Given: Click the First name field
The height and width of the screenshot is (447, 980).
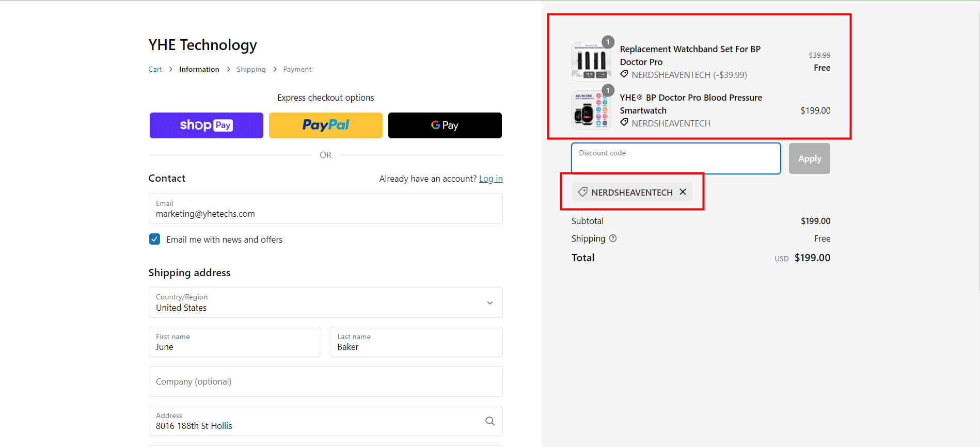Looking at the screenshot, I should click(235, 342).
